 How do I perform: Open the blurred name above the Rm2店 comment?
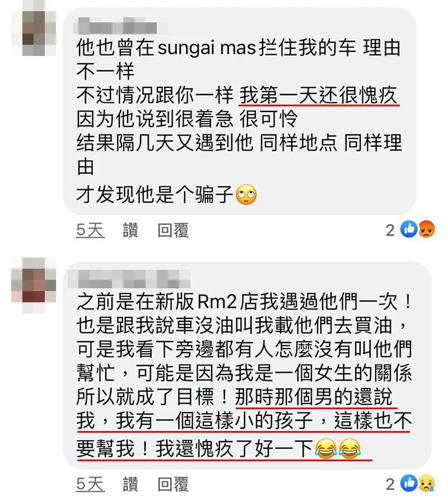129,279
